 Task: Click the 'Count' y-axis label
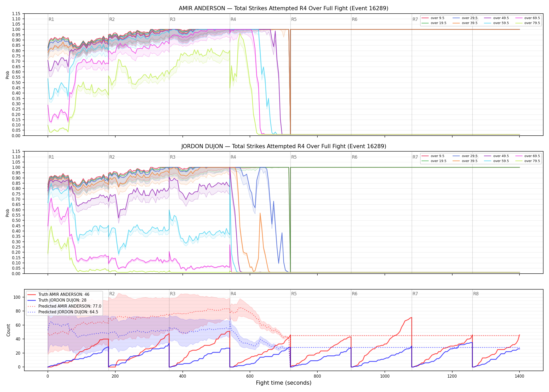coord(8,330)
